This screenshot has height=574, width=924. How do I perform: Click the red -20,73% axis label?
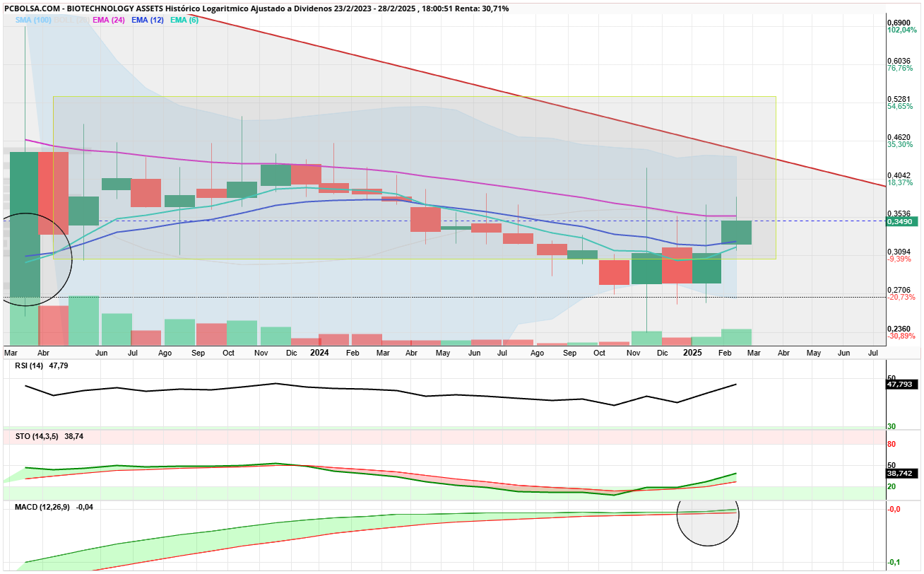pyautogui.click(x=901, y=298)
